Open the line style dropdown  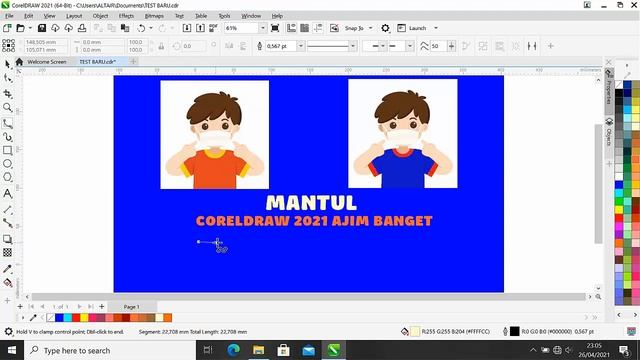point(353,46)
